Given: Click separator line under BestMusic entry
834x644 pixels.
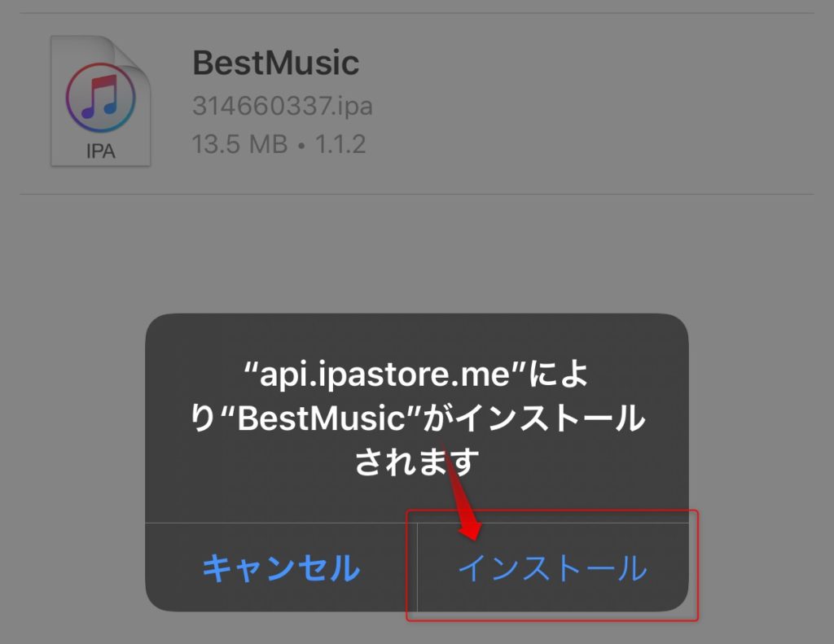Looking at the screenshot, I should [416, 194].
